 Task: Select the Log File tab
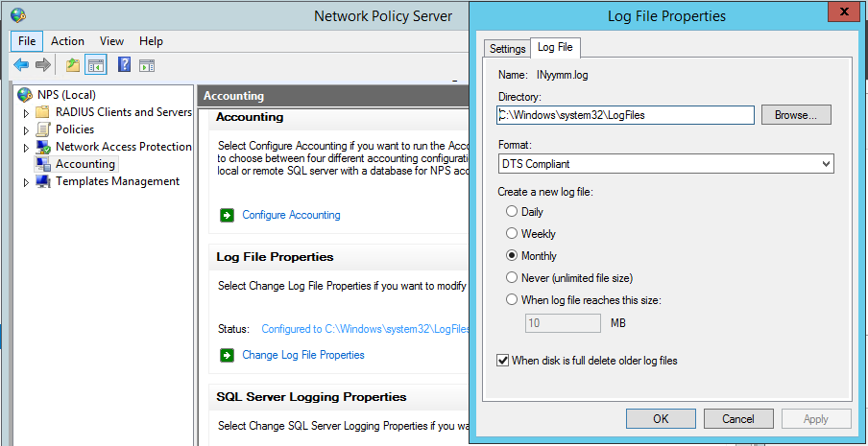(x=555, y=48)
